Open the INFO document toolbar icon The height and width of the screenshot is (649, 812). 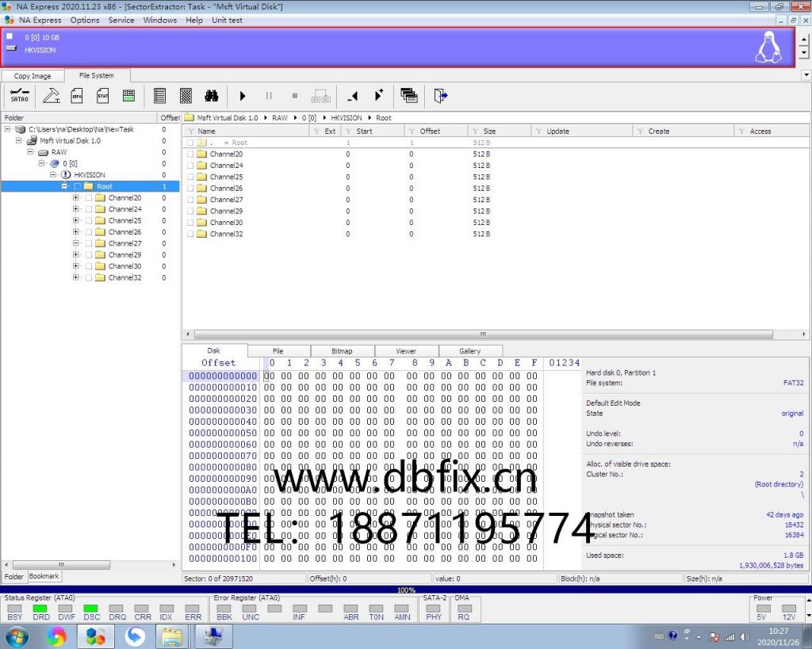(x=77, y=96)
